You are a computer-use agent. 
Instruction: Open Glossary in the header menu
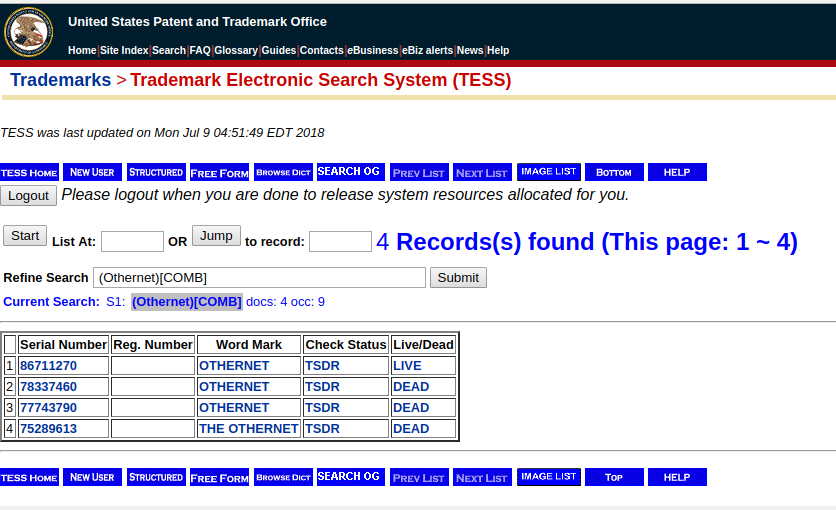click(236, 50)
